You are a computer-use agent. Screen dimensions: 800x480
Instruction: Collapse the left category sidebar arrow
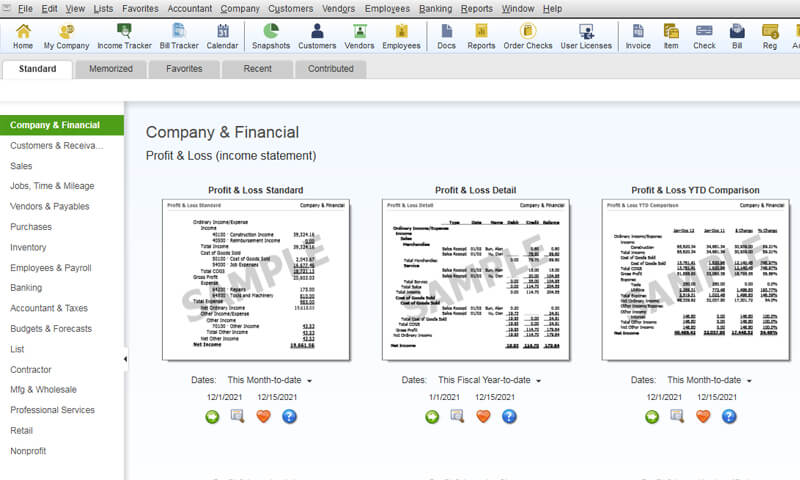(126, 358)
